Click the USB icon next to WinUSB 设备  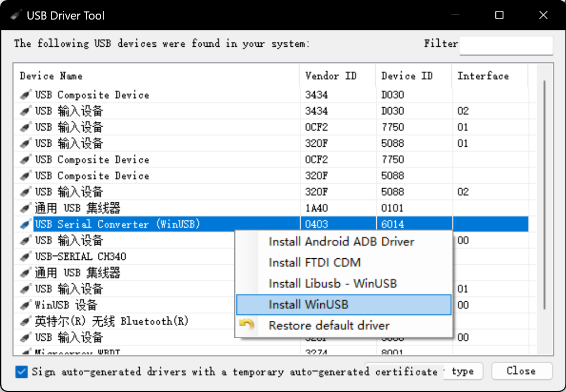point(25,306)
